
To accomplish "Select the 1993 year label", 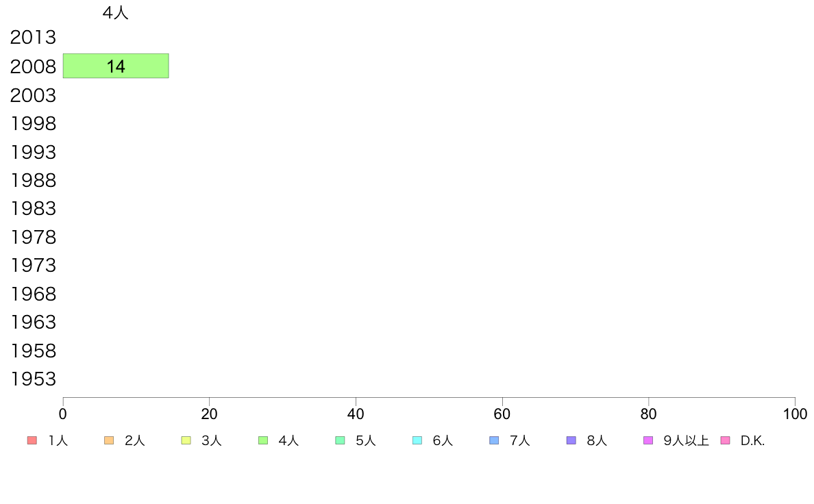I will (x=33, y=152).
